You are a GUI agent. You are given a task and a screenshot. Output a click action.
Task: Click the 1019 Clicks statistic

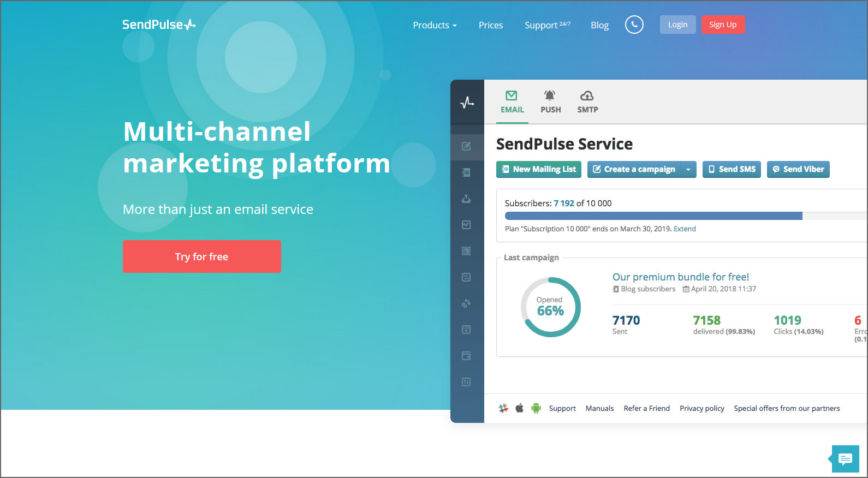799,325
